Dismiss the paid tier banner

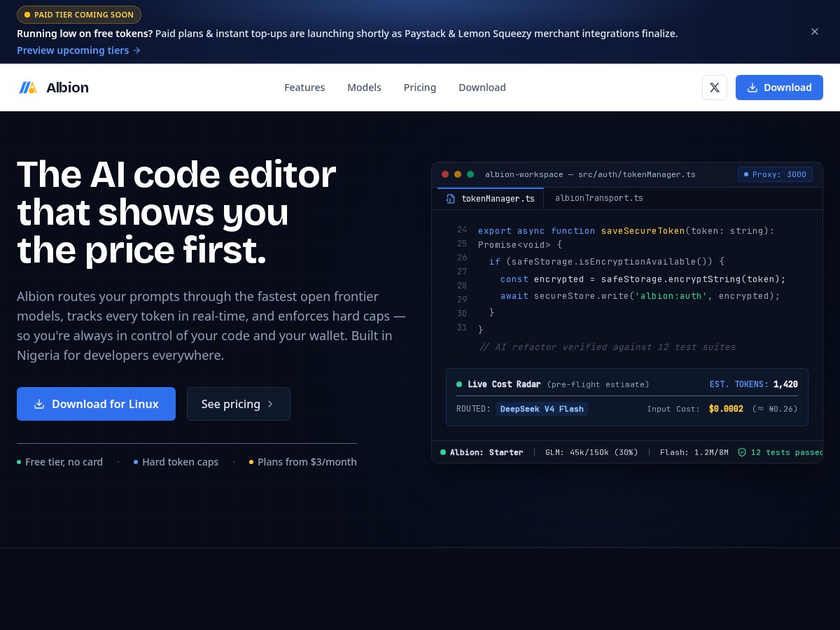pos(815,31)
